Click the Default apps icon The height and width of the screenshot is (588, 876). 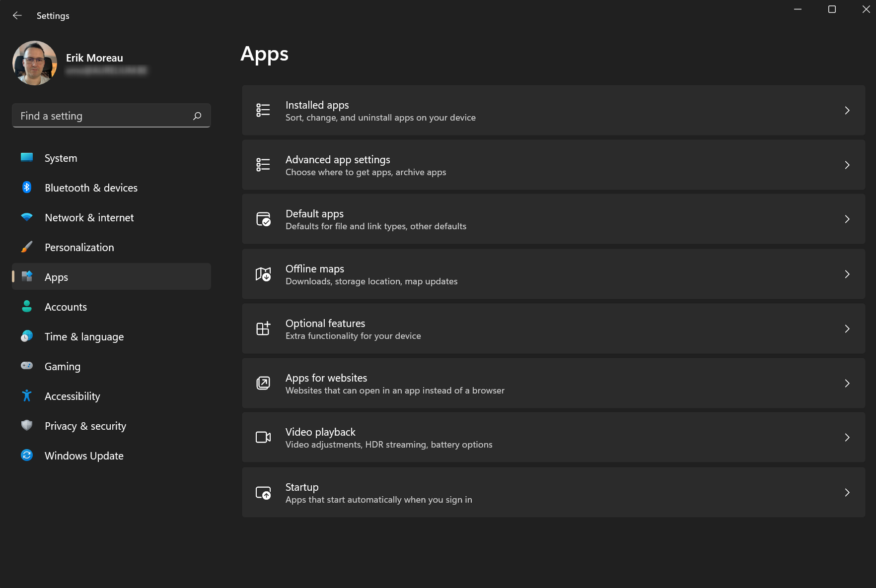tap(263, 219)
